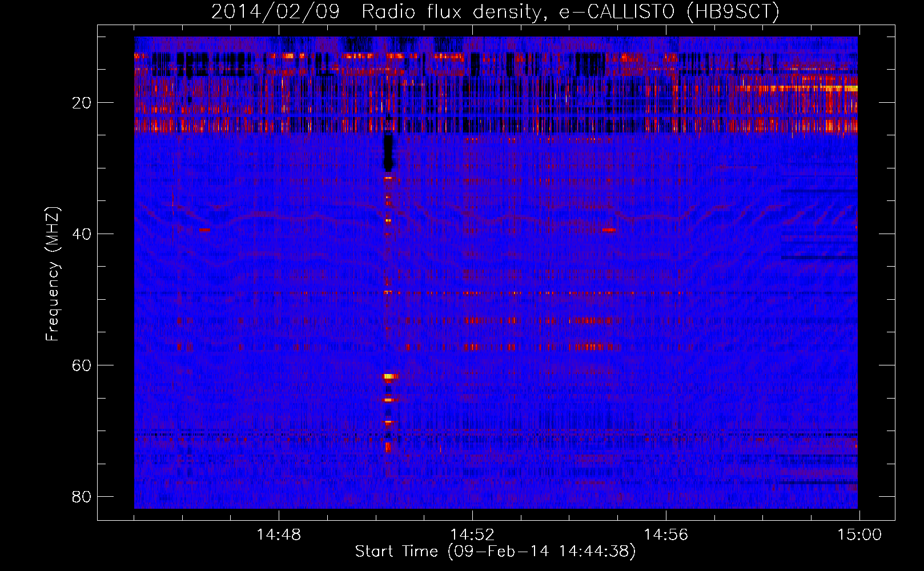Click the 14:56 time tick label
Image resolution: width=924 pixels, height=571 pixels.
pyautogui.click(x=666, y=535)
